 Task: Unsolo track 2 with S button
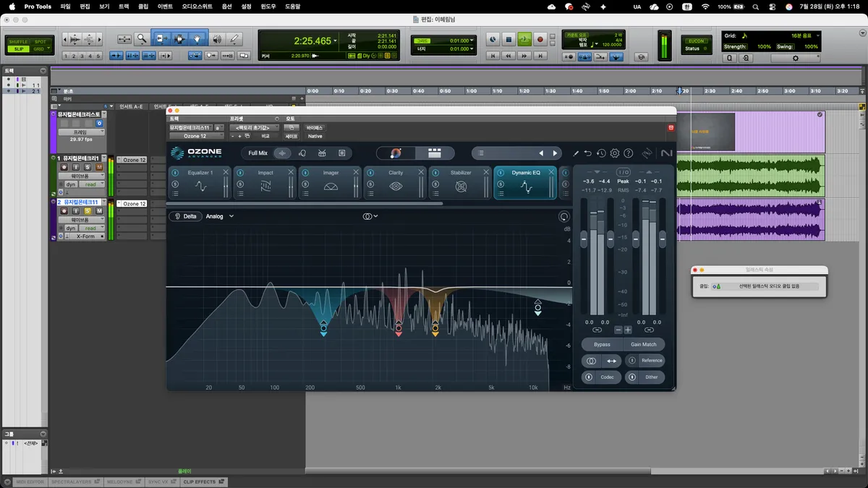click(88, 211)
